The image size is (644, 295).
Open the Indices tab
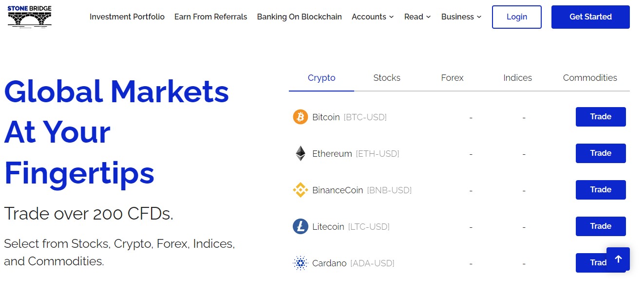tap(517, 78)
